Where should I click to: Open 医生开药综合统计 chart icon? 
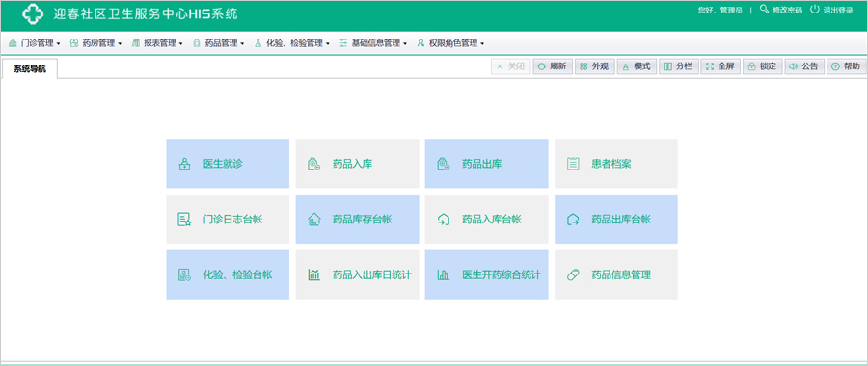[444, 274]
